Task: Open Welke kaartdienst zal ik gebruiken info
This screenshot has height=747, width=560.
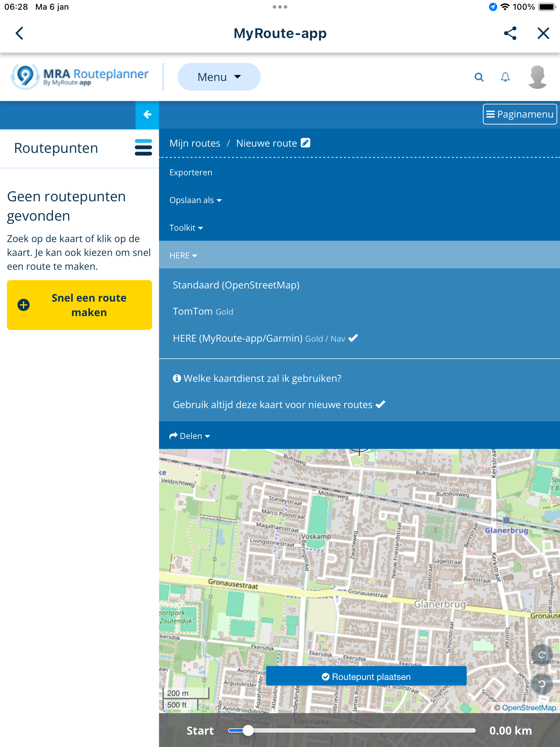Action: point(257,378)
